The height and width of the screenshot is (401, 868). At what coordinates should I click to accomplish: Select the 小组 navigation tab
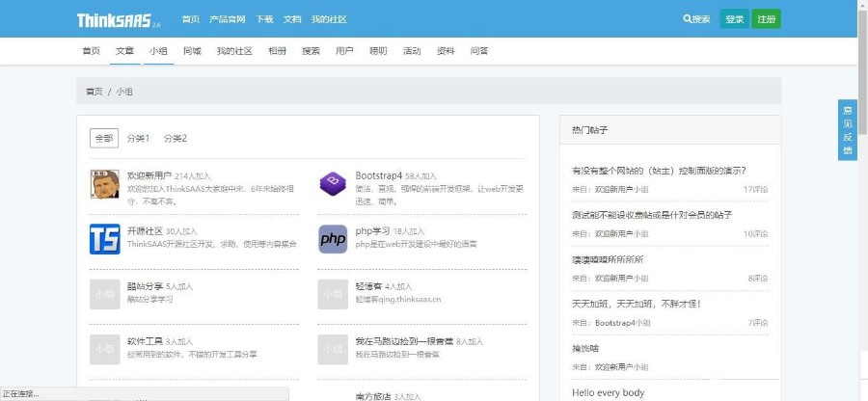coord(158,51)
